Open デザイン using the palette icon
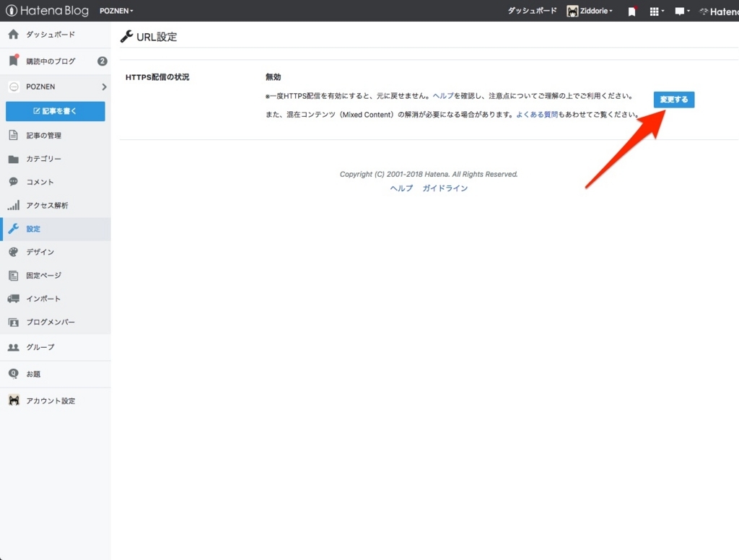 (13, 252)
